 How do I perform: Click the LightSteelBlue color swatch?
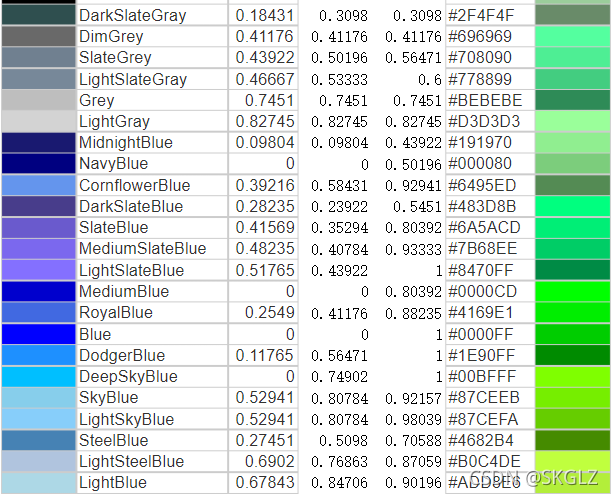[39, 461]
